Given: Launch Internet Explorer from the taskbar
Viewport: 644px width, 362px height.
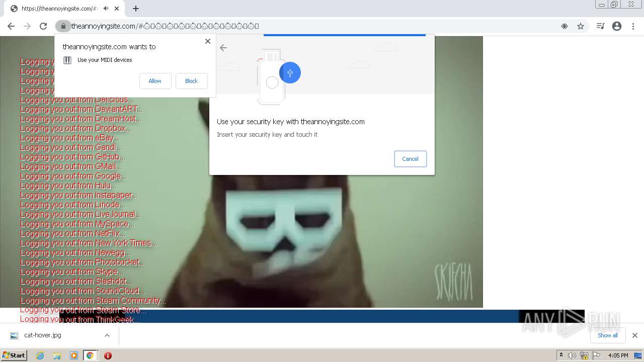Looking at the screenshot, I should click(40, 355).
